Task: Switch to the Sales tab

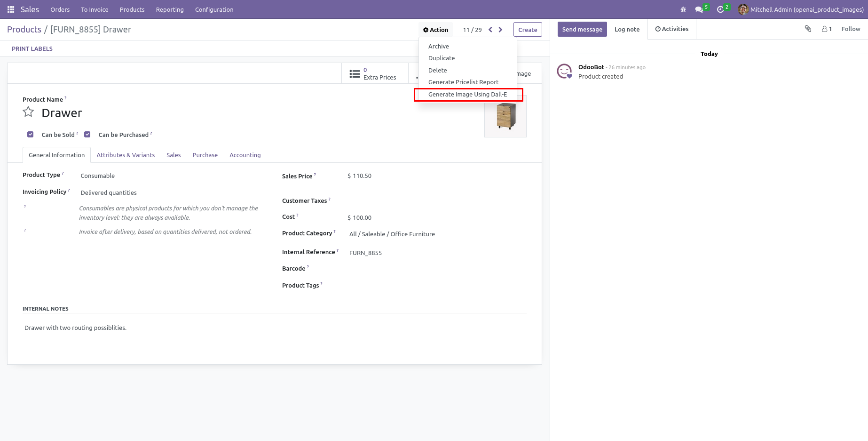Action: pyautogui.click(x=174, y=155)
